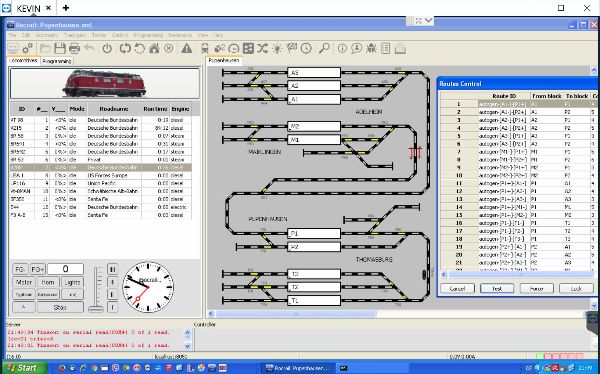600x374 pixels.
Task: Click track plan vertical scrollbar down arrow
Action: 594,305
